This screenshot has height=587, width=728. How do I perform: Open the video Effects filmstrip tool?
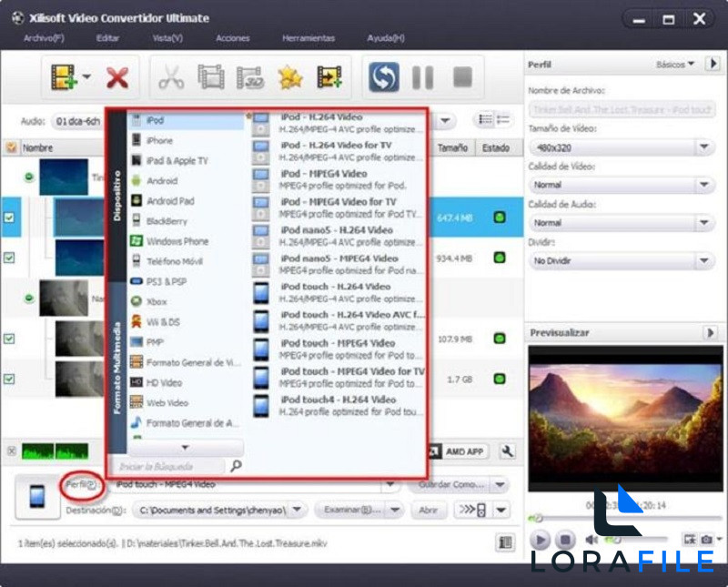coord(211,77)
